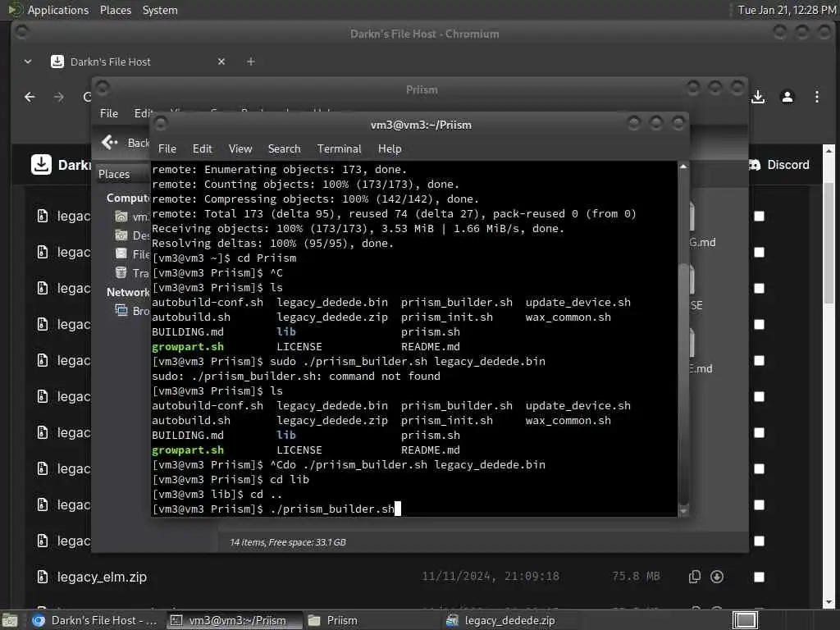The image size is (840, 630).
Task: Open the Places dropdown in file manager
Action: coord(123,174)
